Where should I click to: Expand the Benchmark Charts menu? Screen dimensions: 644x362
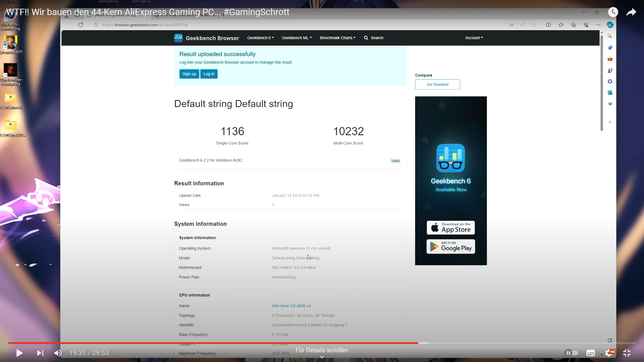pos(337,38)
